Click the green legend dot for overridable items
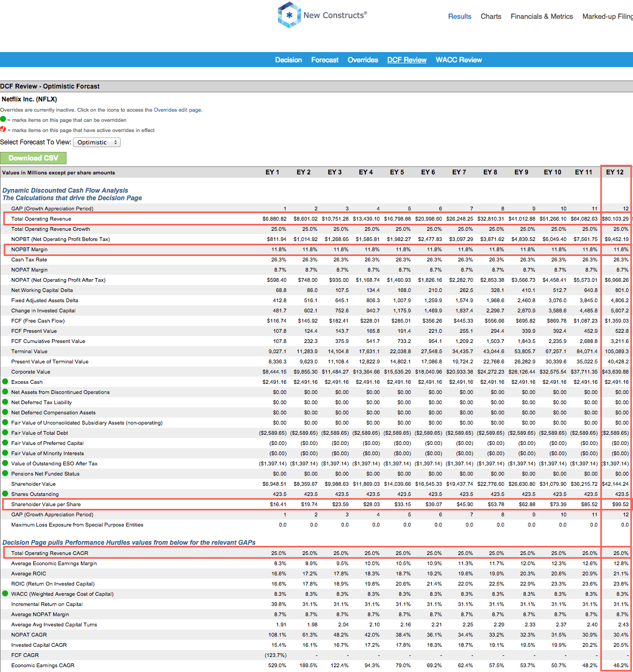 [x=3, y=120]
